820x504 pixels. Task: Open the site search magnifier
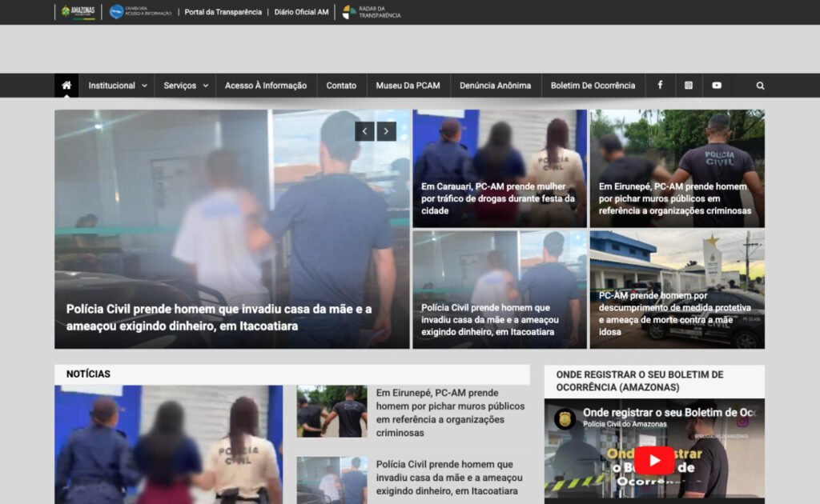[x=759, y=85]
